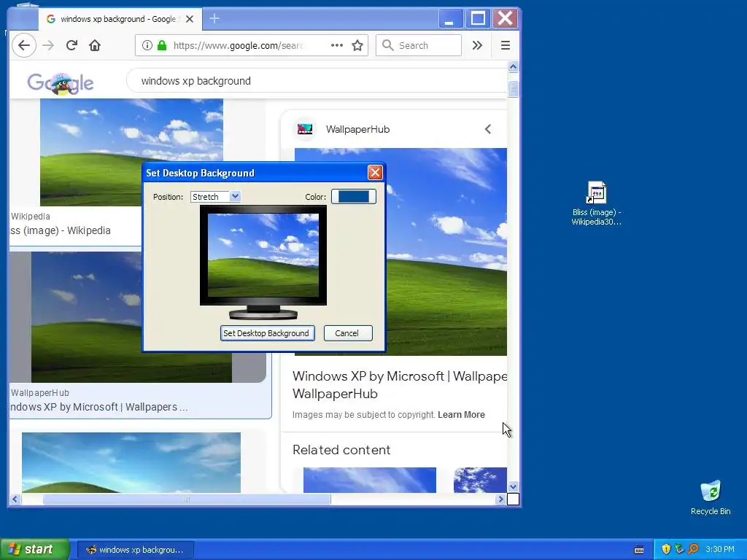
Task: Maximize the Firefox browser window
Action: coord(478,19)
